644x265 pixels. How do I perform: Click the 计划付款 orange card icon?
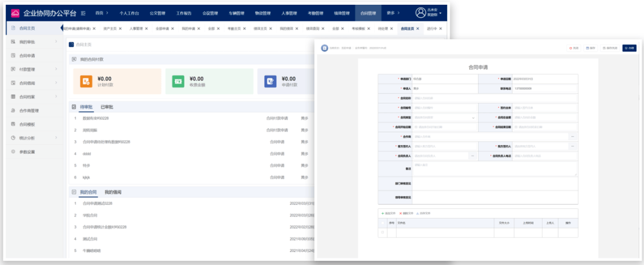point(86,82)
